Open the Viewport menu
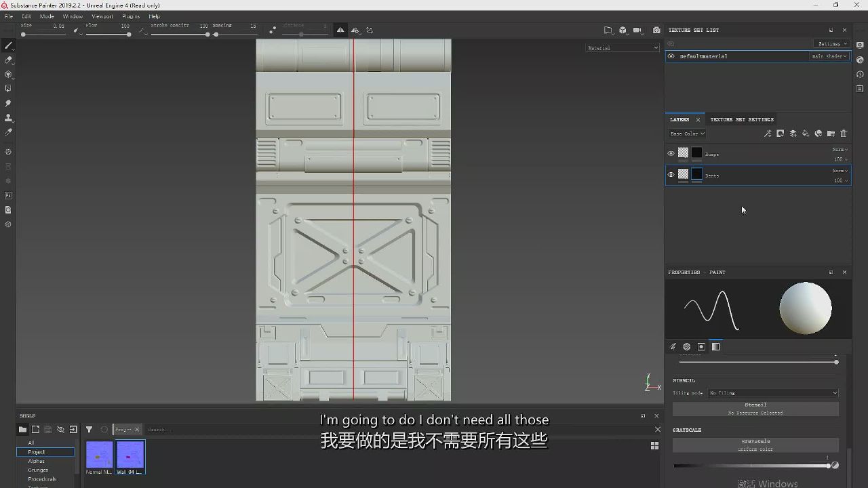 [102, 16]
